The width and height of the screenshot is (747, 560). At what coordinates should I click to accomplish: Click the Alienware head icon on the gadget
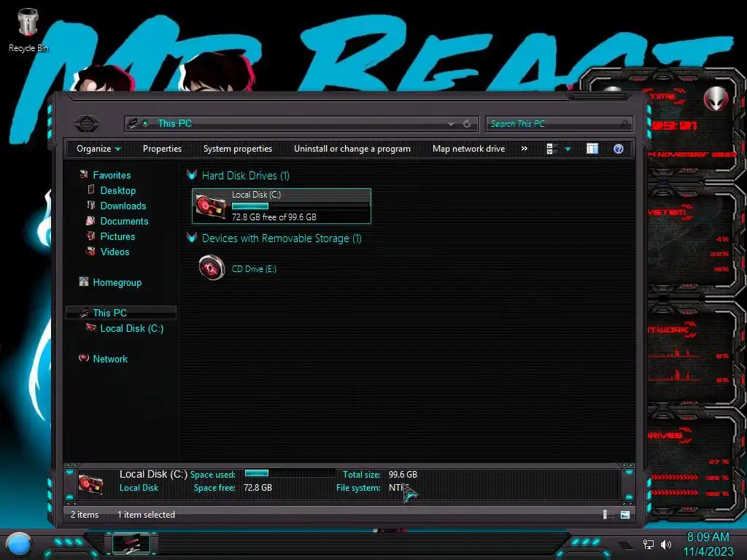coord(716,98)
